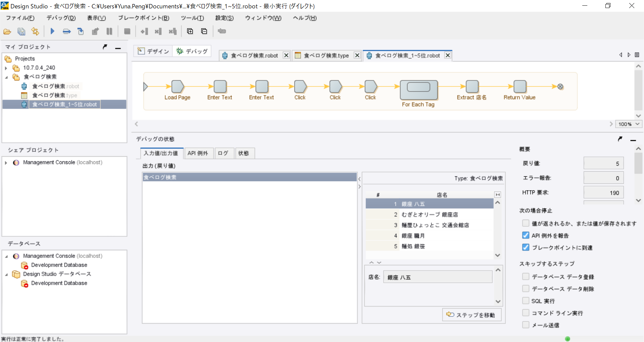Image resolution: width=644 pixels, height=342 pixels.
Task: Click the step over toolbar icon
Action: [67, 32]
